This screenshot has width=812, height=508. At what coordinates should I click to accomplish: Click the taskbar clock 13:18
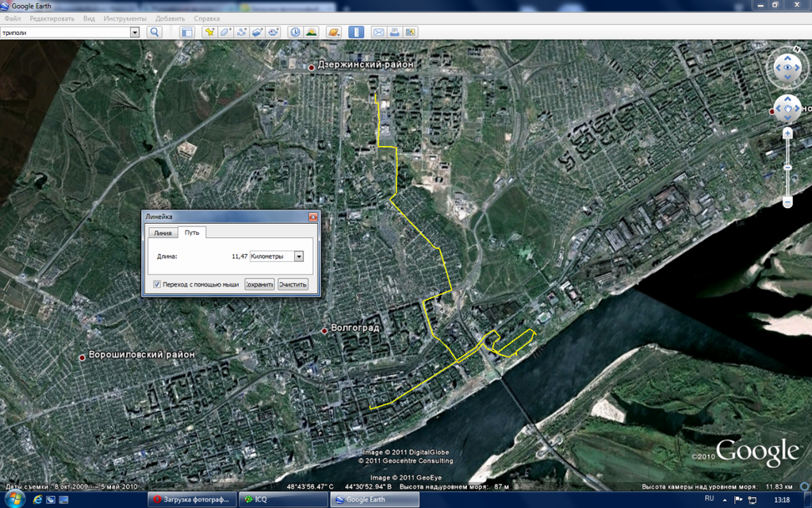click(x=781, y=500)
